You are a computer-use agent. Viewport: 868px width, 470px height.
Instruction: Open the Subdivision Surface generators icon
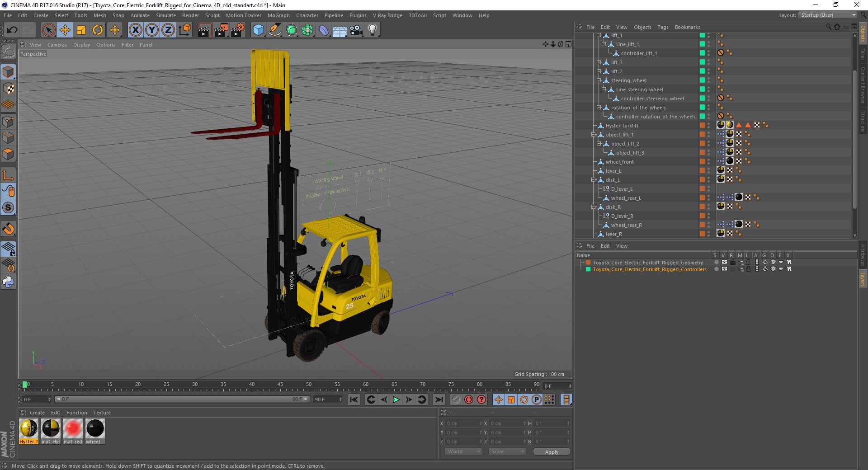coord(291,30)
